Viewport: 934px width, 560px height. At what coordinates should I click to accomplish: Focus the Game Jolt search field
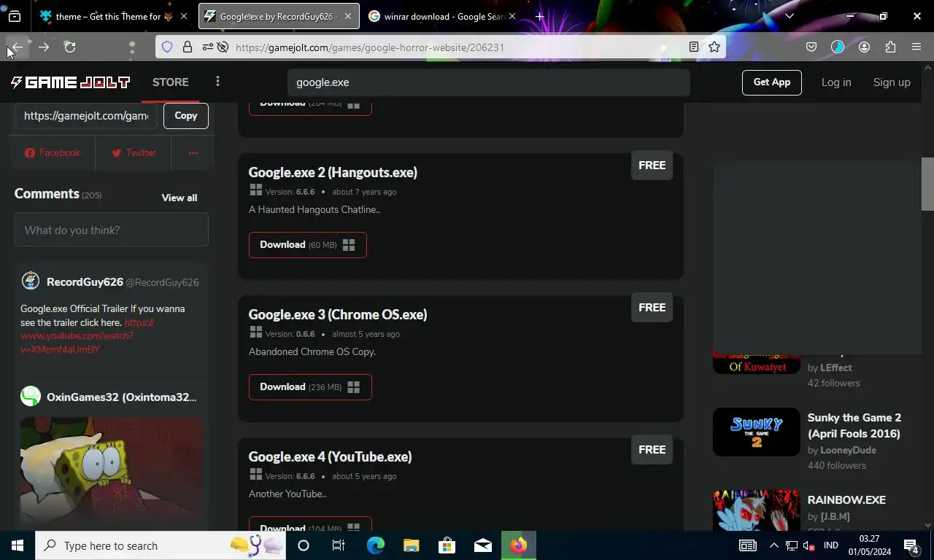point(488,82)
